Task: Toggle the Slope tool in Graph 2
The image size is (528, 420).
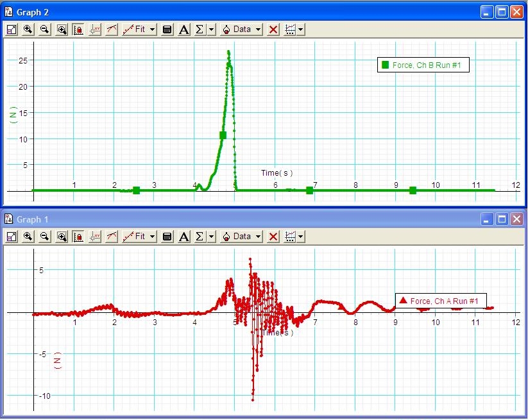Action: [112, 29]
